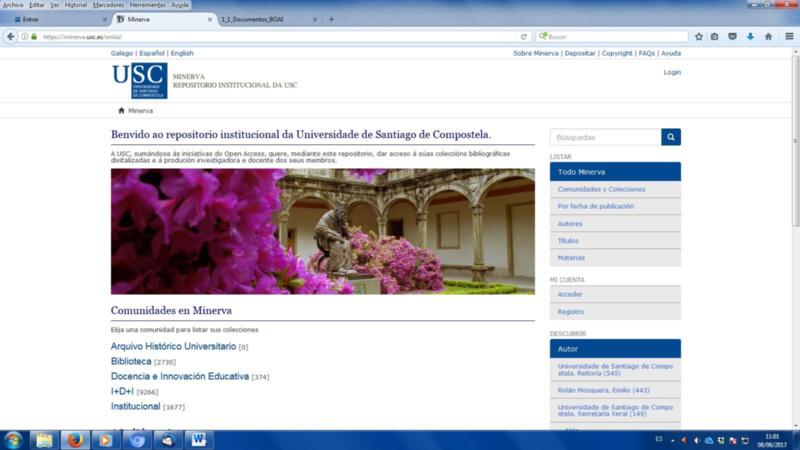The height and width of the screenshot is (450, 800).
Task: Switch the site language to English
Action: [x=182, y=53]
